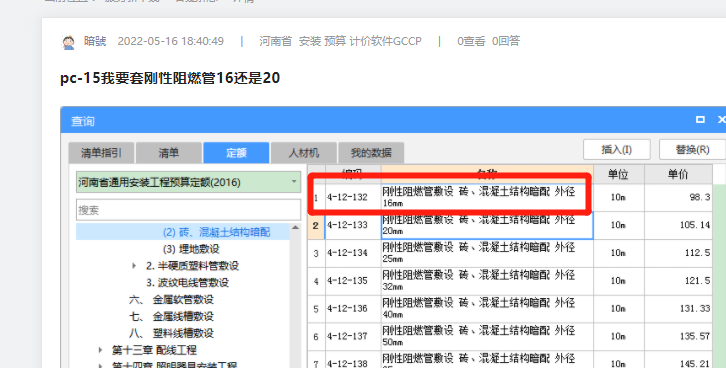Click the 河南省 tag
Viewport: 726px width, 368px height.
click(275, 41)
